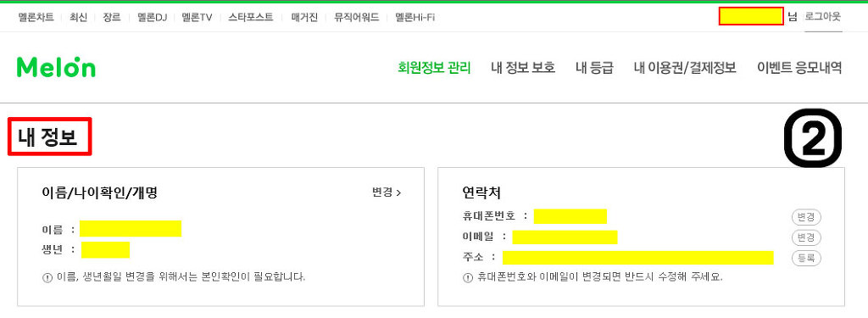This screenshot has height=318, width=868.
Task: Open the 뮤직어워드 link
Action: point(357,17)
